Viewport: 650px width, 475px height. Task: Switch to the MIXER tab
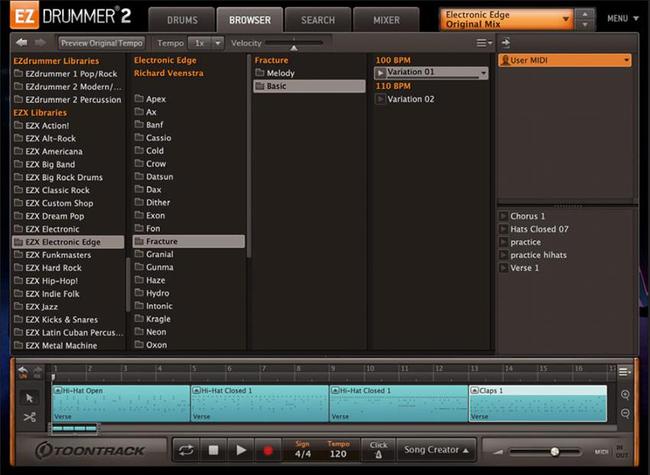pyautogui.click(x=386, y=20)
